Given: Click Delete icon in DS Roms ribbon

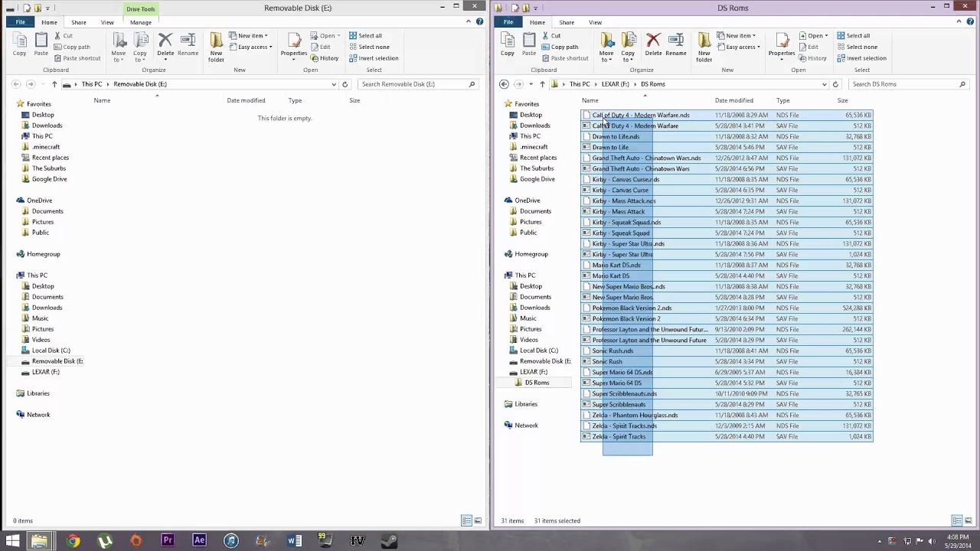Looking at the screenshot, I should 653,44.
